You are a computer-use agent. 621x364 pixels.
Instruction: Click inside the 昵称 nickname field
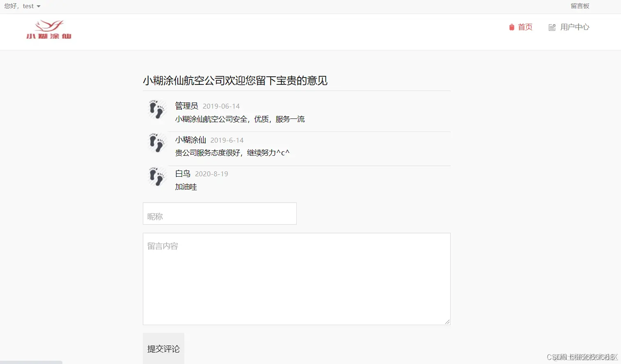[219, 214]
